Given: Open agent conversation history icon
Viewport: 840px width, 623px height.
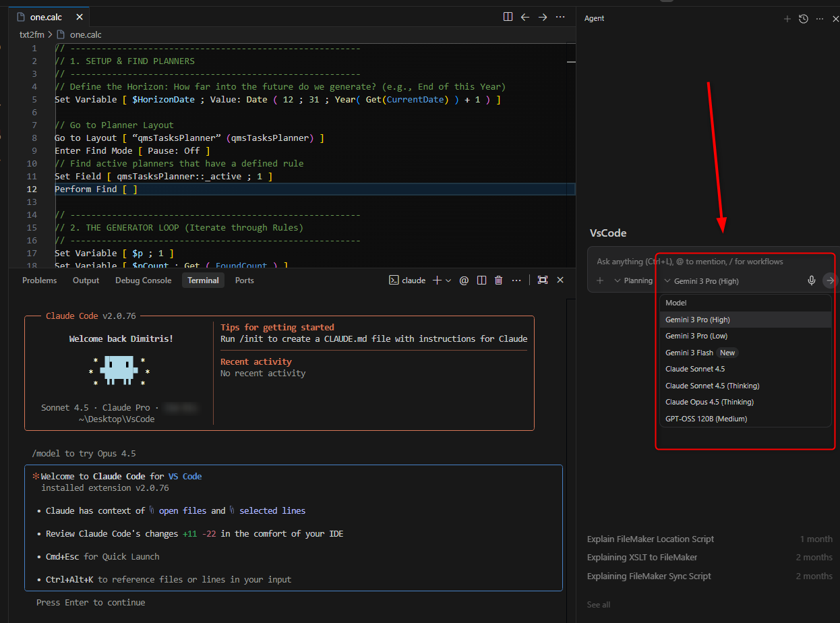Looking at the screenshot, I should tap(803, 19).
